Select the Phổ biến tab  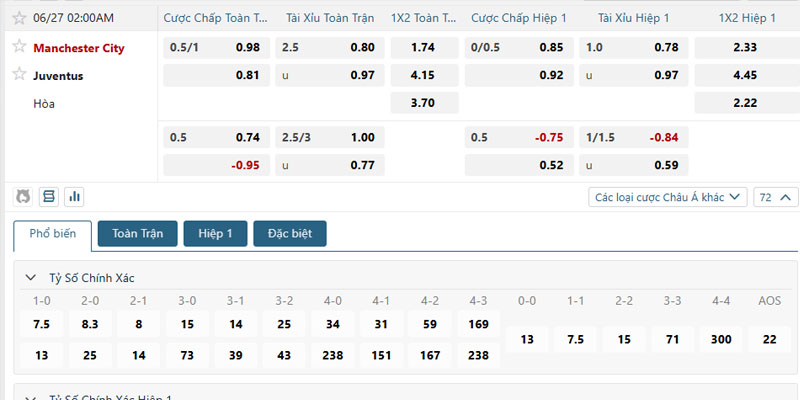click(x=53, y=234)
